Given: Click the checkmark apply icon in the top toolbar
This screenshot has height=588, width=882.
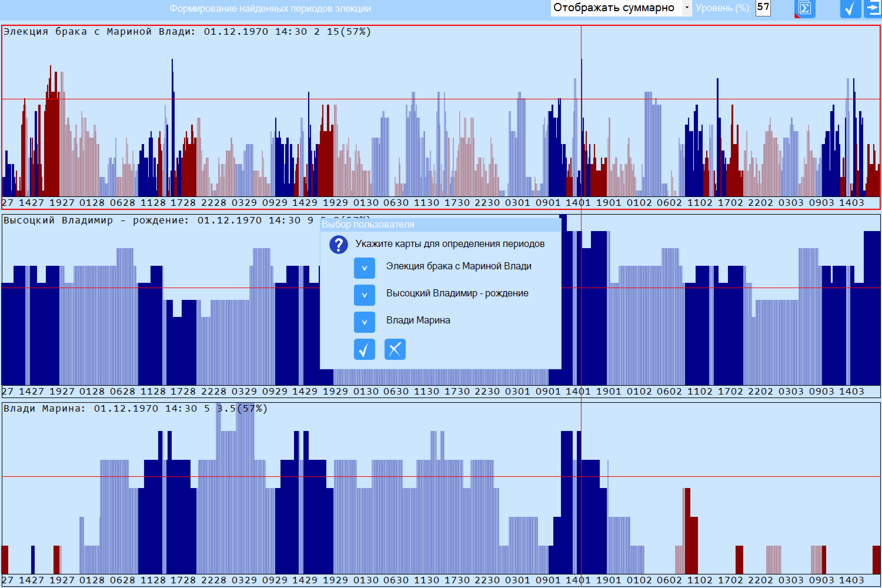Looking at the screenshot, I should (x=850, y=9).
